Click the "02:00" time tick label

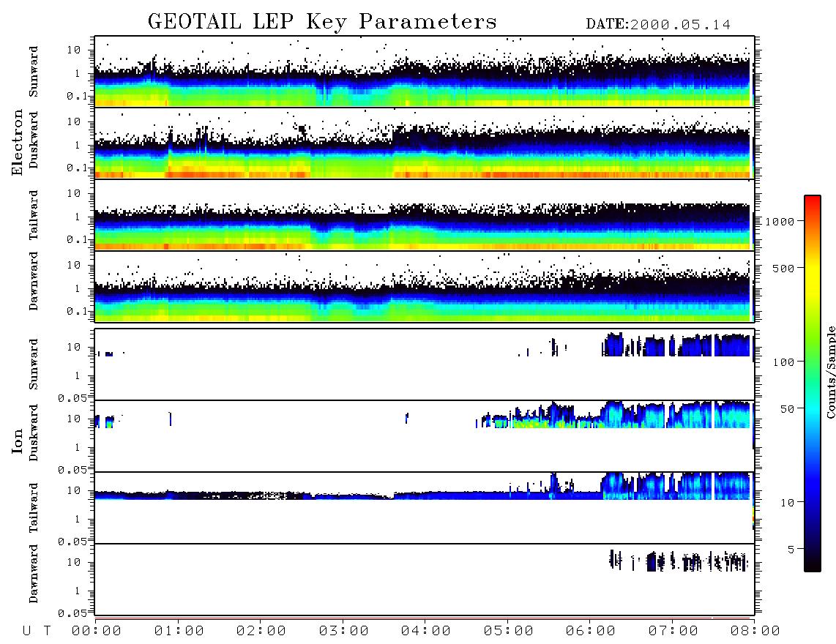pos(261,631)
